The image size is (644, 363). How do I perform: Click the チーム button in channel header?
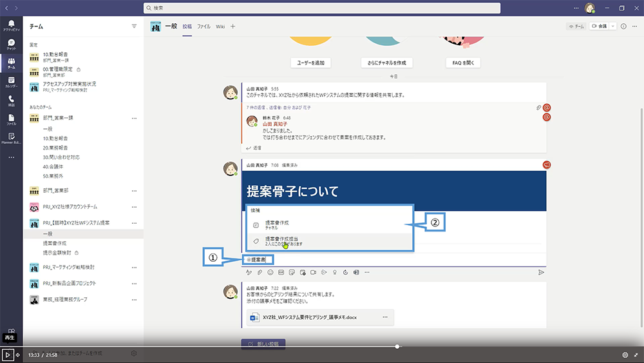pyautogui.click(x=576, y=26)
